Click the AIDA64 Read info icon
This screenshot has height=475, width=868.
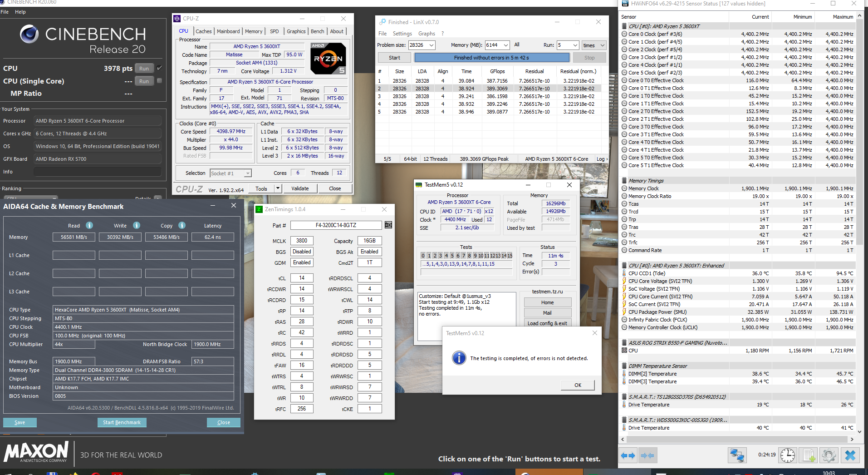[x=89, y=225]
